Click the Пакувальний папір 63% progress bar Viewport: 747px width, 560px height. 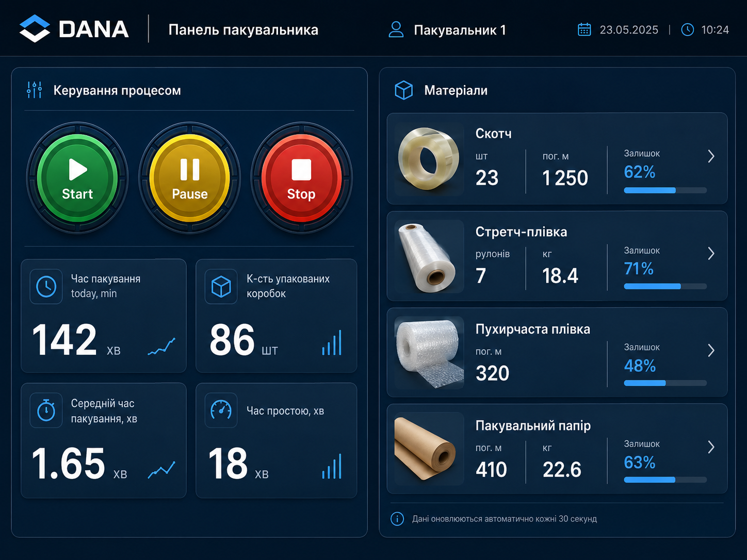click(665, 480)
